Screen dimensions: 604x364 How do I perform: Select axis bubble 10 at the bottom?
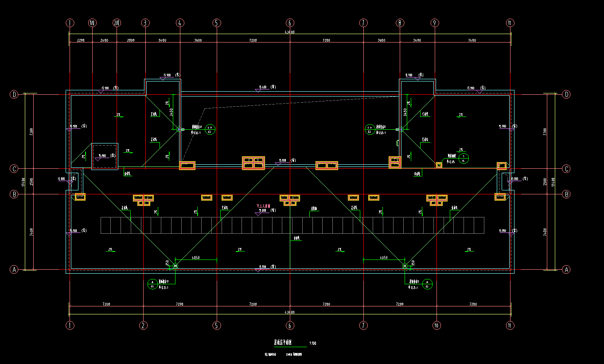(436, 325)
